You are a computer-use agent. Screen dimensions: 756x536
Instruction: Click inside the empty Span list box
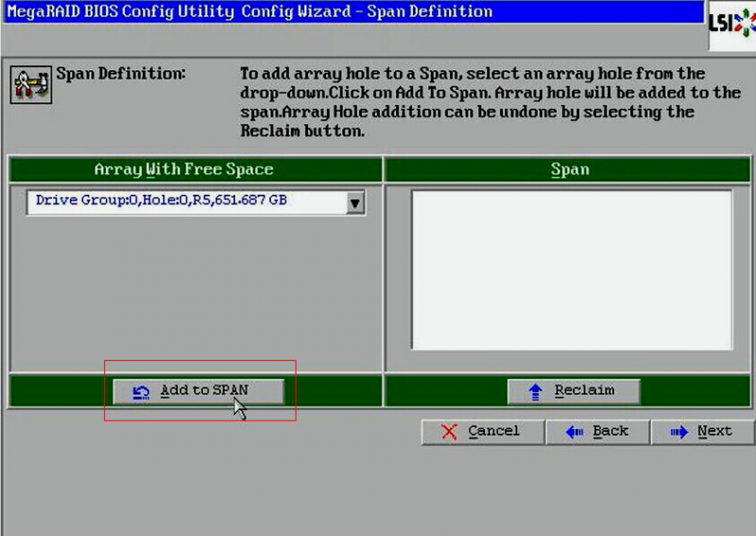571,269
